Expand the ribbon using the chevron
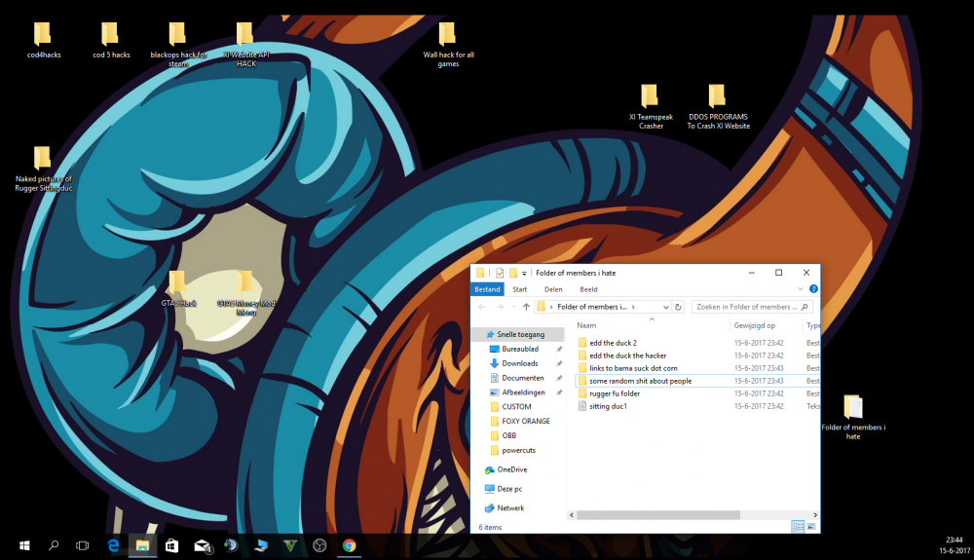 tap(802, 289)
